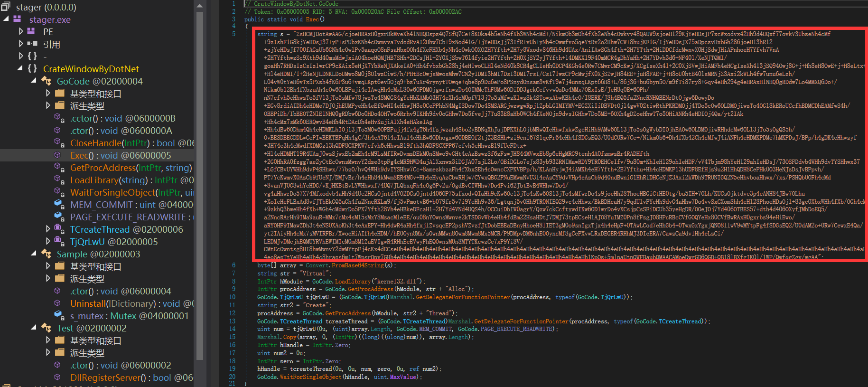Click the CrateWindowByDotNet namespace braces icon

pyautogui.click(x=32, y=68)
